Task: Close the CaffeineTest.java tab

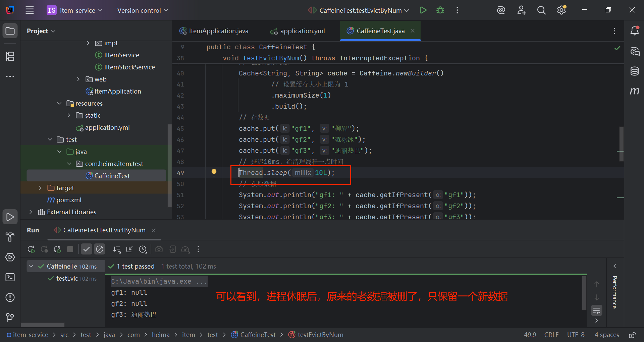Action: point(413,31)
